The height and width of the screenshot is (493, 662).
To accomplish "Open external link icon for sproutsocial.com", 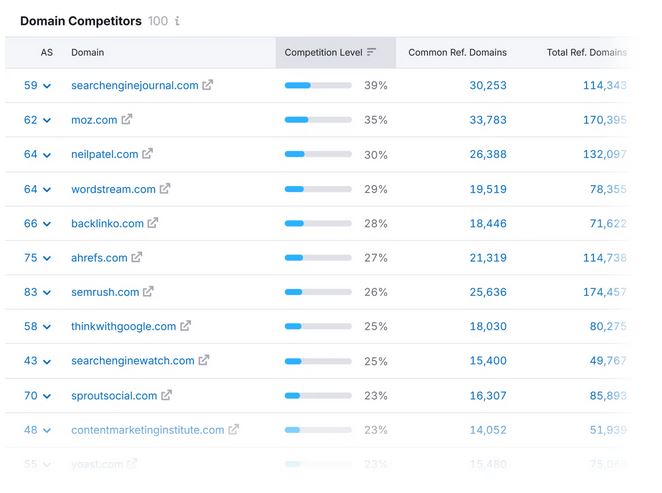I will [166, 395].
